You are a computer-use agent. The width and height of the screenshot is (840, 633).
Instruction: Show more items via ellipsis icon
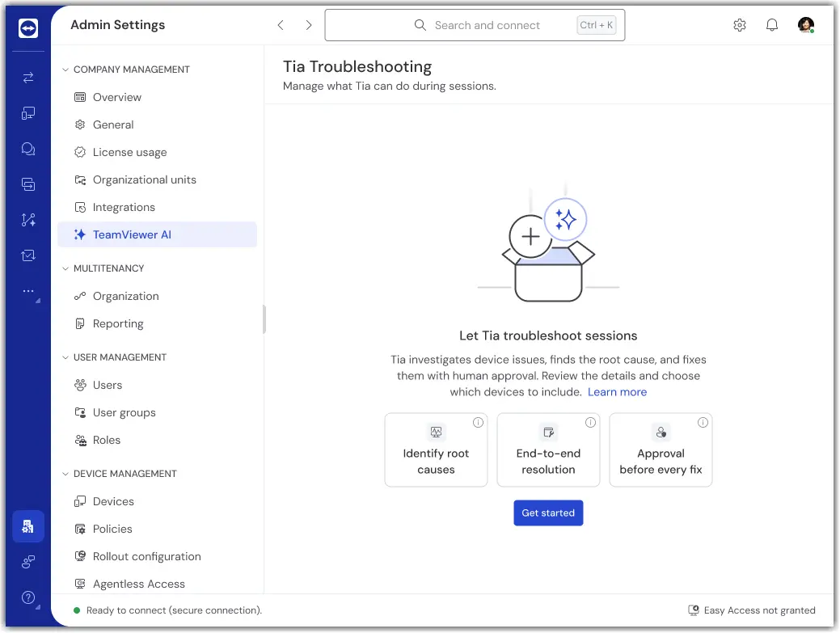(x=27, y=291)
